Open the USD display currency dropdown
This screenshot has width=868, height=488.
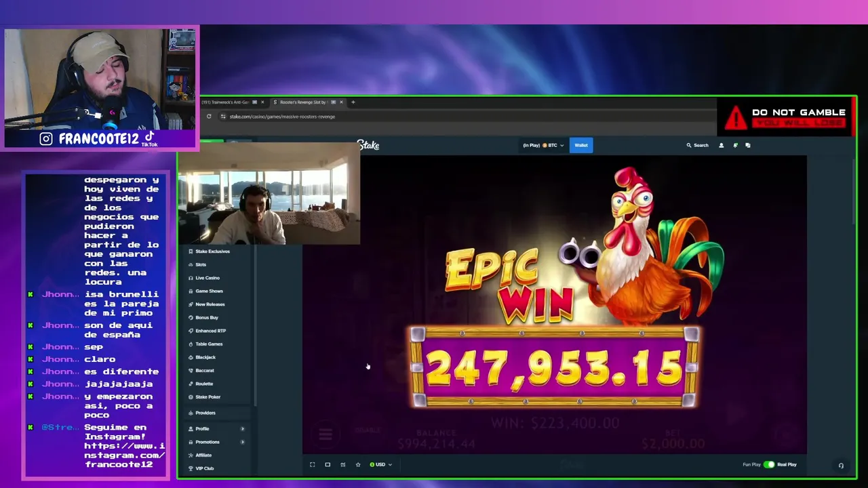point(380,464)
